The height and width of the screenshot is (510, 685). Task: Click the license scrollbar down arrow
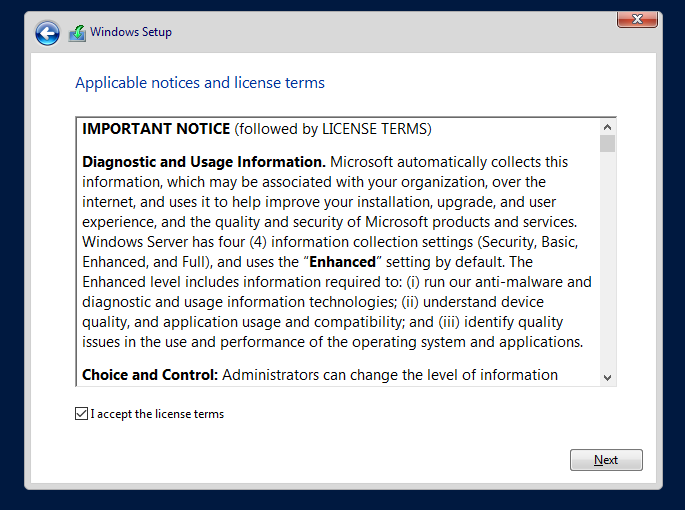[607, 378]
